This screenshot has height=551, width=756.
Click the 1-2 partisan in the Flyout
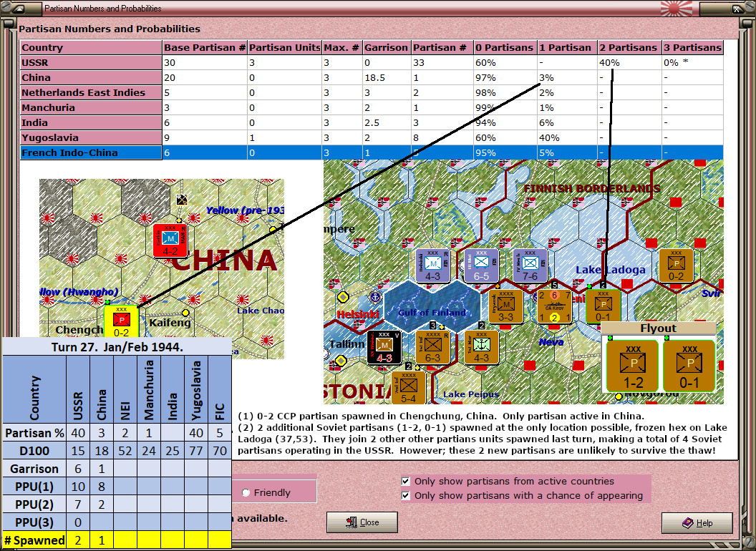633,366
